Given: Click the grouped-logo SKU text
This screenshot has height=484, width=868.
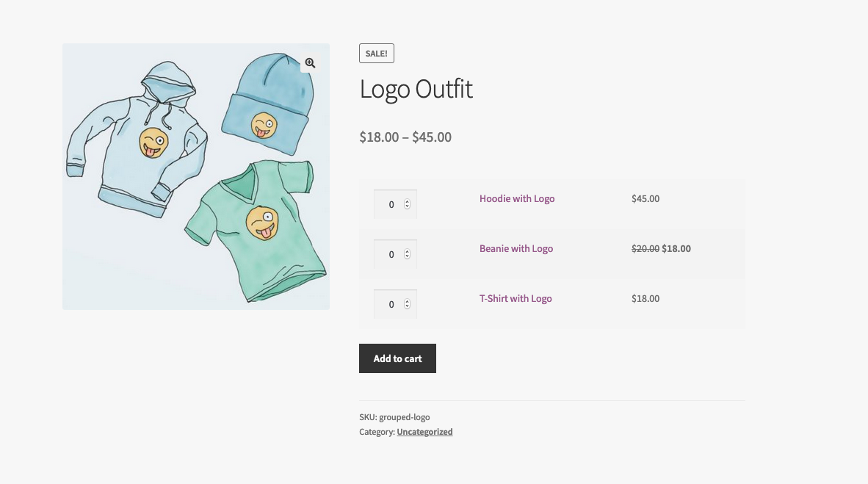Looking at the screenshot, I should 403,416.
